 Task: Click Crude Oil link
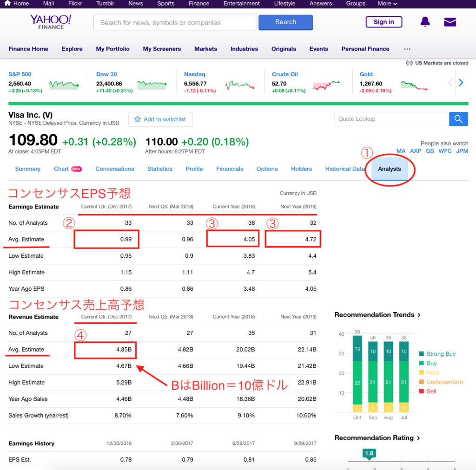[x=285, y=74]
